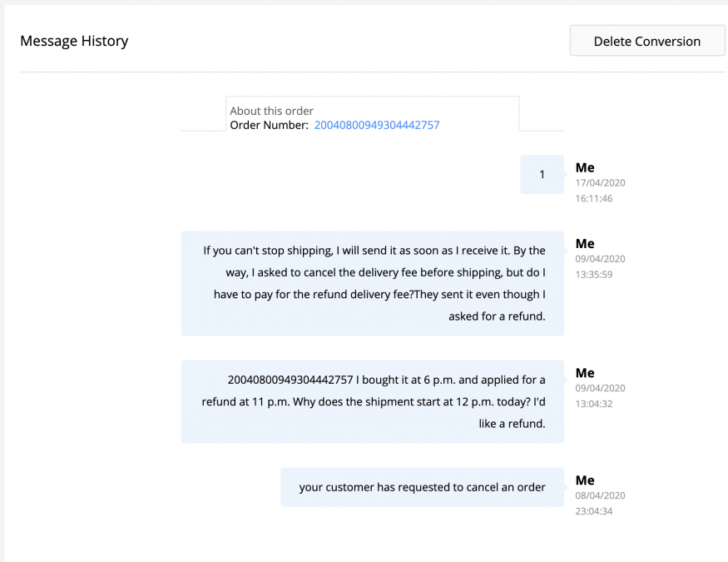Click the Delete Conversion button

pos(646,41)
